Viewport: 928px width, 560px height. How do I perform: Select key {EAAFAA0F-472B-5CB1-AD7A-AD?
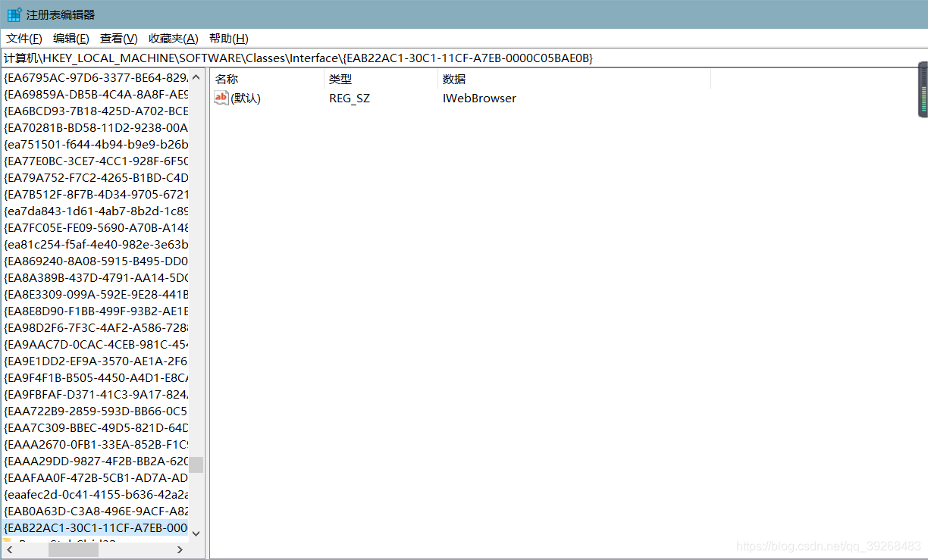pyautogui.click(x=96, y=477)
